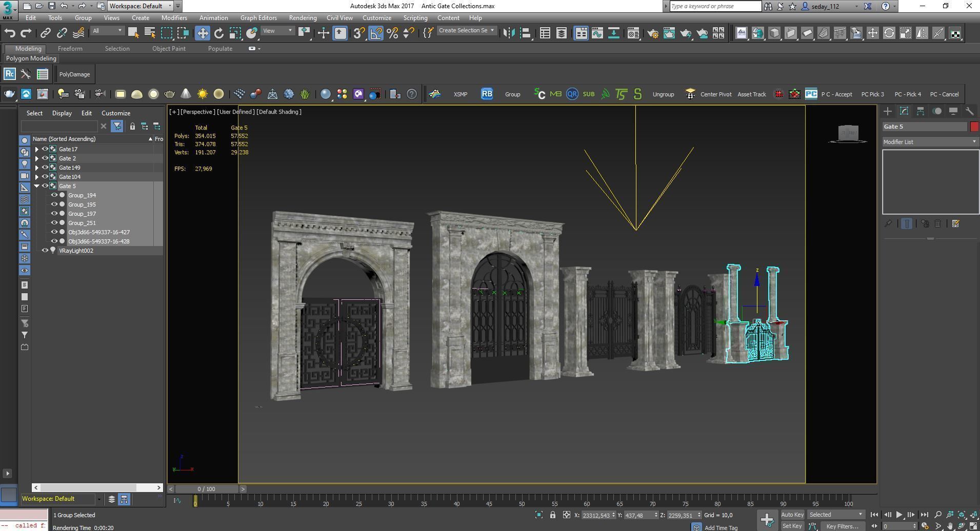This screenshot has height=531, width=980.
Task: Open the Create command panel tab
Action: point(888,111)
